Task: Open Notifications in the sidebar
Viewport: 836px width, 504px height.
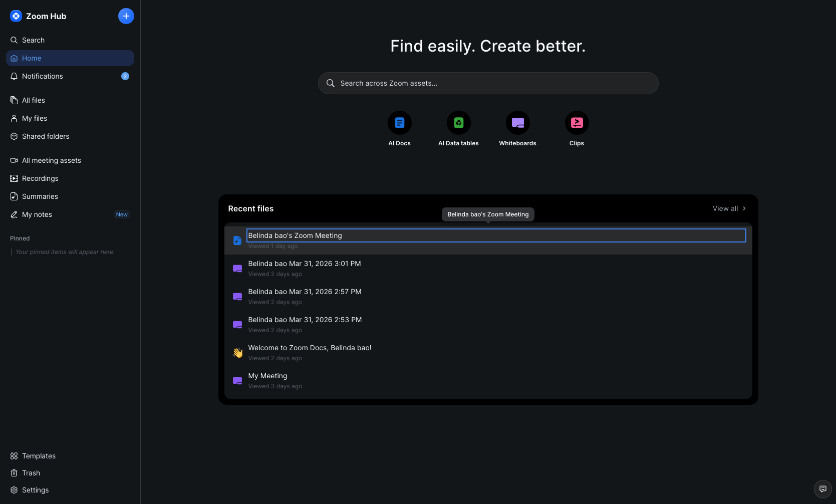Action: (70, 76)
